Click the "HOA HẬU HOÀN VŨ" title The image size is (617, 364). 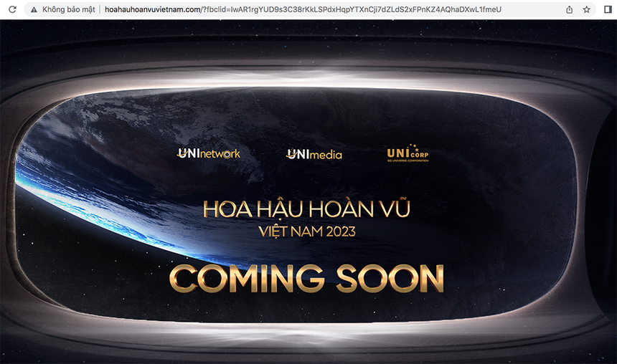pos(310,209)
